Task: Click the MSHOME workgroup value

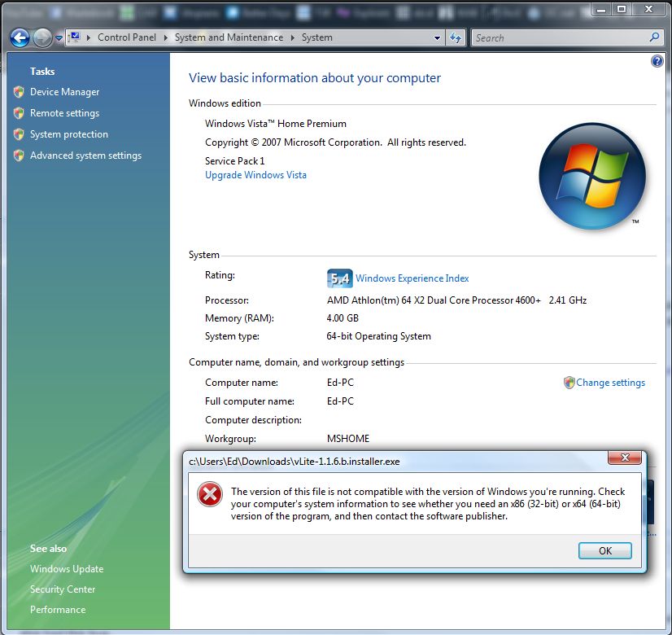Action: [x=348, y=439]
